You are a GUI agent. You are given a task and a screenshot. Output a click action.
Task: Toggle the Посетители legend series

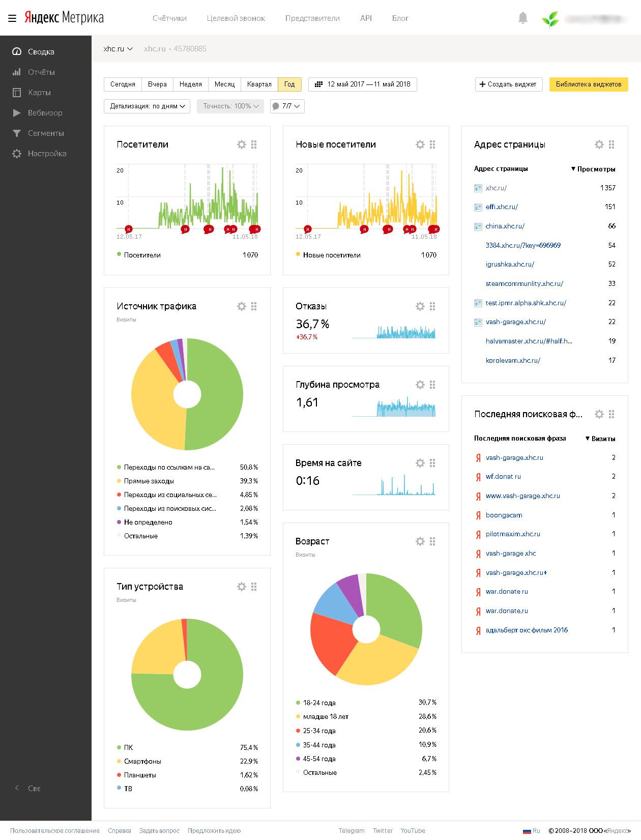coord(139,255)
